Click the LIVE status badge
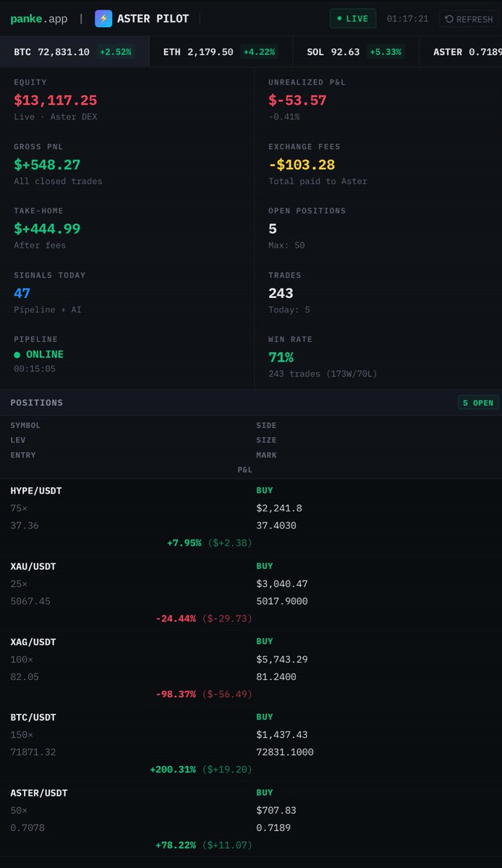Viewport: 502px width, 868px height. 352,19
